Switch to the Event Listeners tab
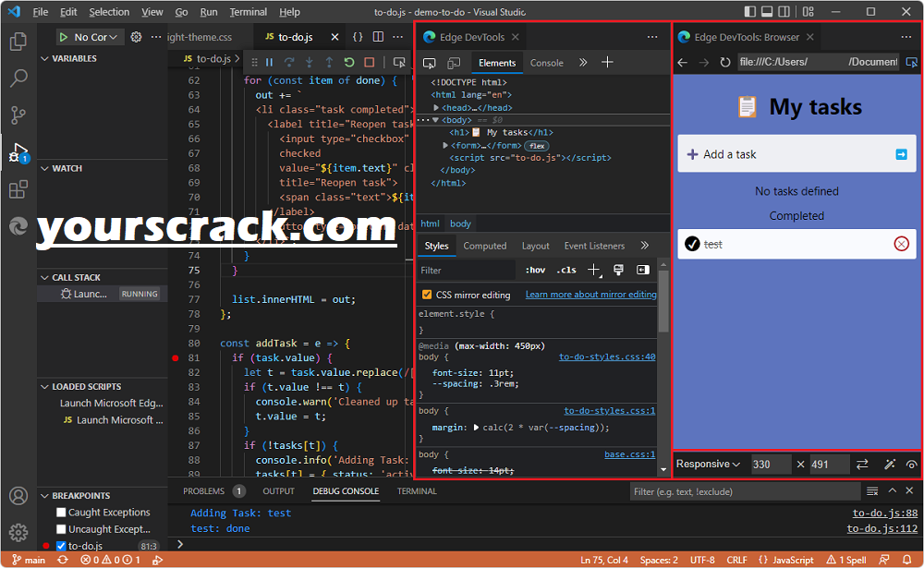 click(x=594, y=246)
